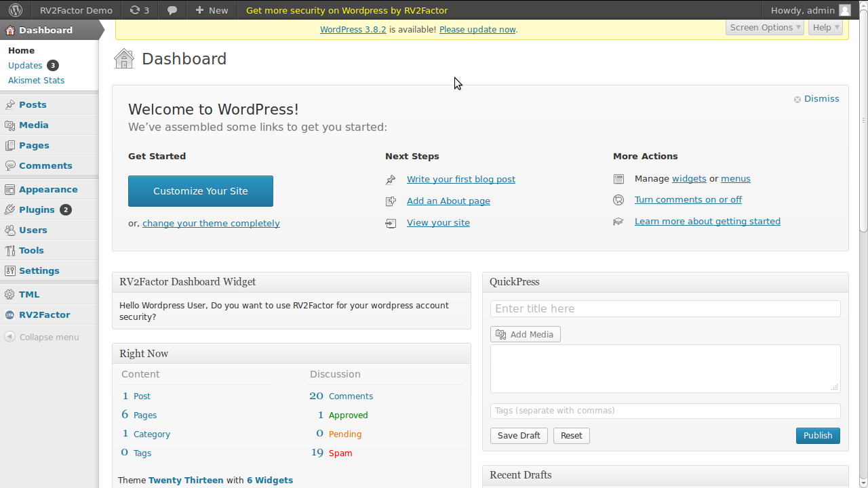
Task: Click the Settings icon in sidebar
Action: pyautogui.click(x=9, y=270)
